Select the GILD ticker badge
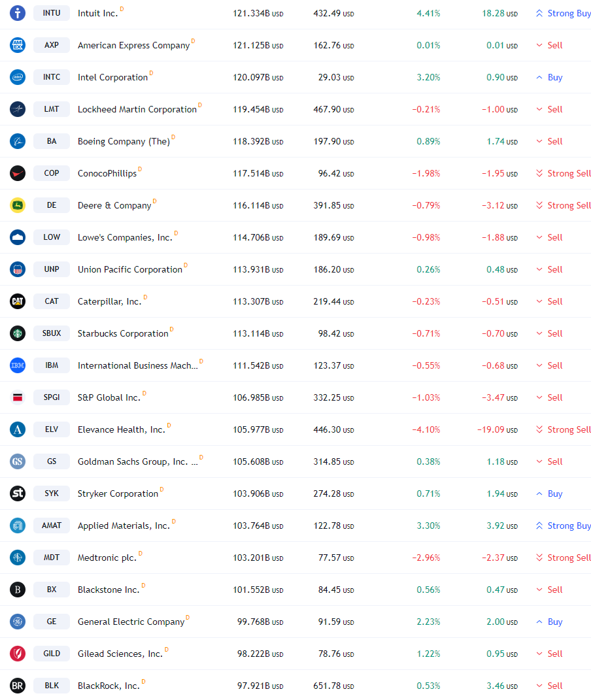Viewport: 591px width, 700px height. [x=52, y=654]
